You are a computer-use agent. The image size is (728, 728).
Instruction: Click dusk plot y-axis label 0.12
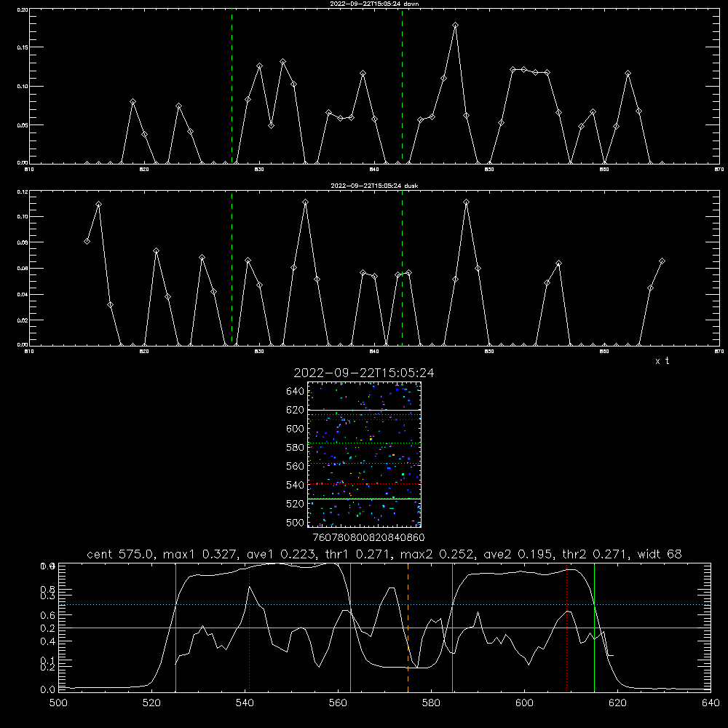click(x=23, y=191)
